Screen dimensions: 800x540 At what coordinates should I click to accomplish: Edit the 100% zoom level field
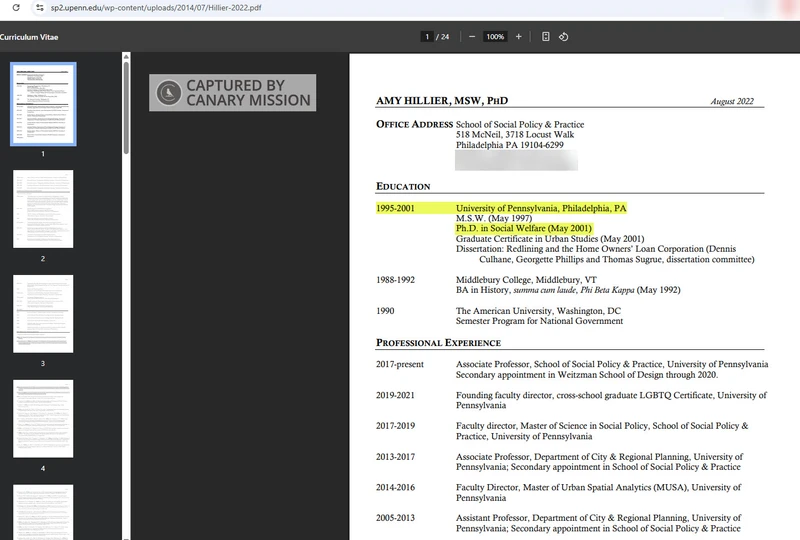point(495,37)
